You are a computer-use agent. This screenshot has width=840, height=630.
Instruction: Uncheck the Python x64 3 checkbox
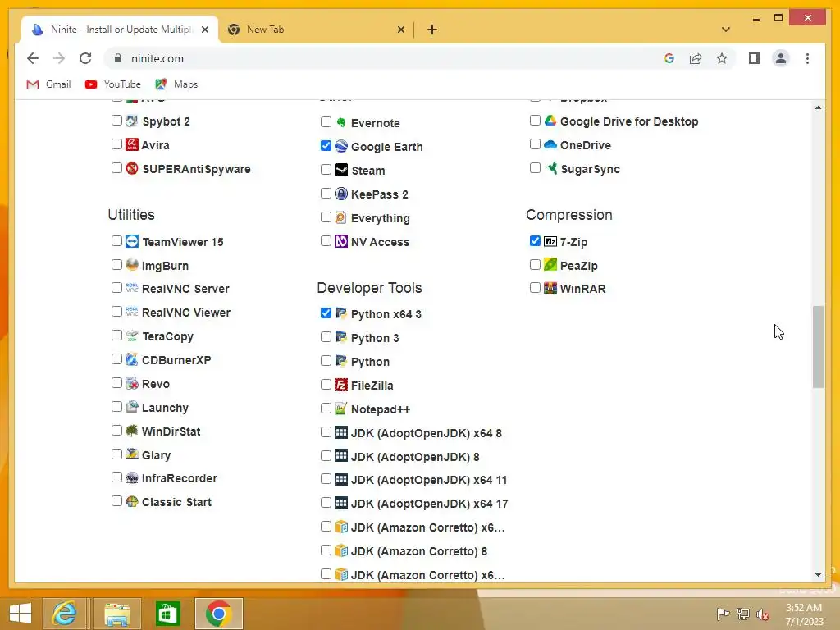click(326, 313)
